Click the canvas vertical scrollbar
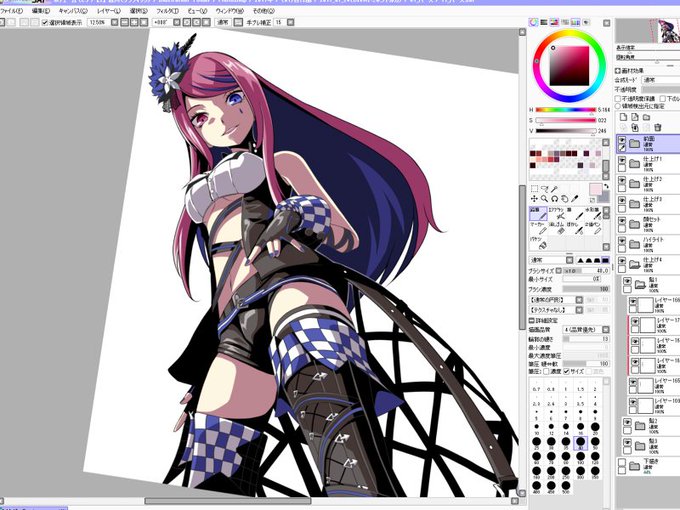 [x=522, y=257]
